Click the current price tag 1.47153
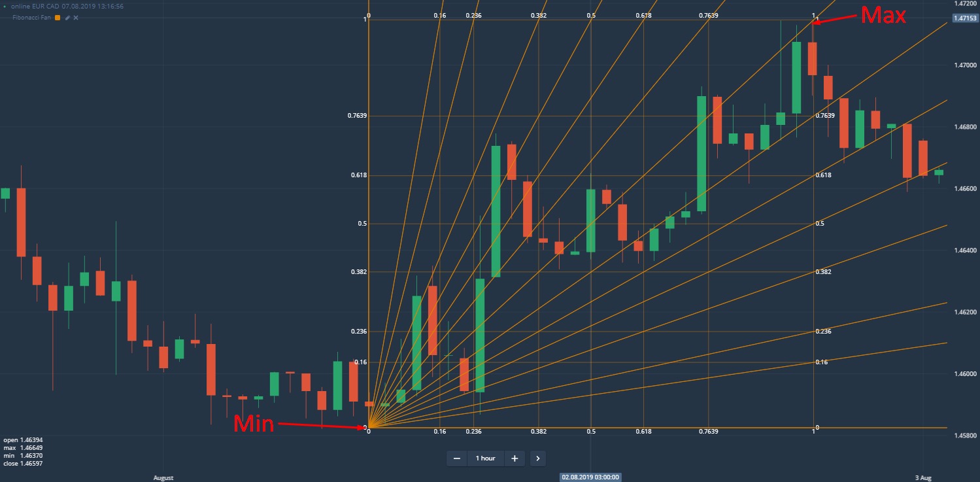Viewport: 980px width, 482px height. pos(965,18)
